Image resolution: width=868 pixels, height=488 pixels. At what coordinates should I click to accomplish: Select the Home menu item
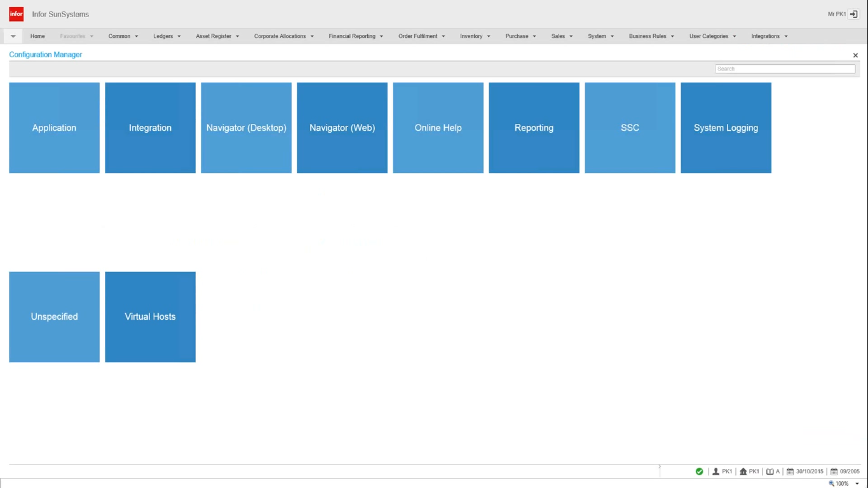click(37, 36)
